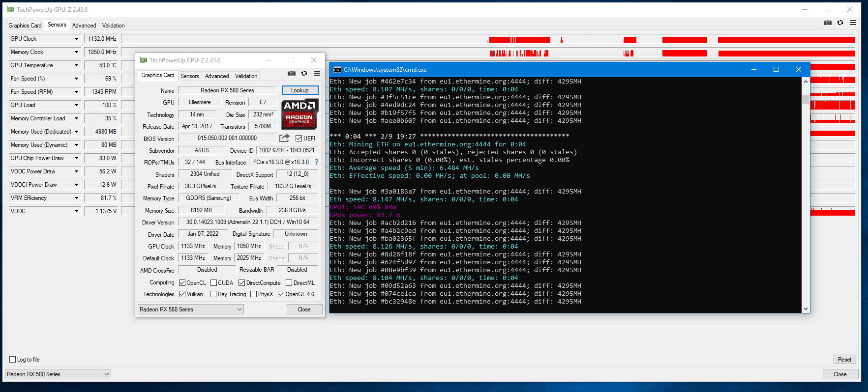The height and width of the screenshot is (392, 868).
Task: Click refresh icon in background Sensors window
Action: (x=840, y=23)
